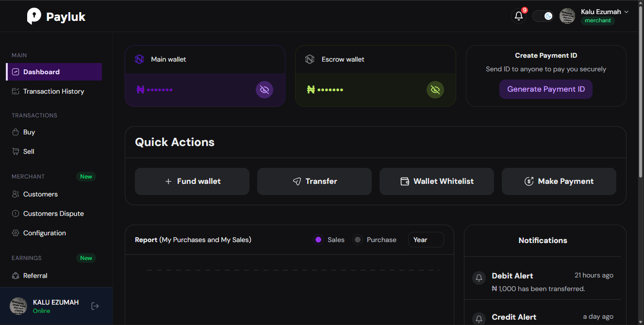
Task: Open the Dashboard sidebar icon
Action: (16, 71)
